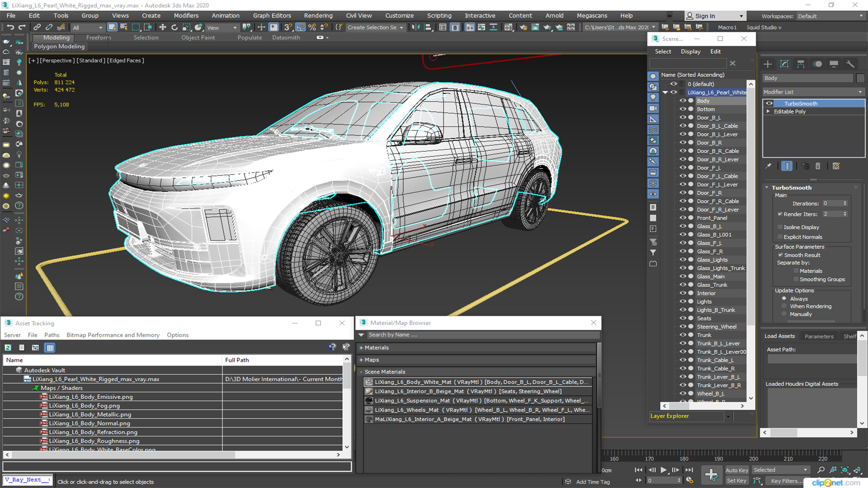The image size is (868, 488).
Task: Click the Remove modifier trash icon
Action: 818,166
